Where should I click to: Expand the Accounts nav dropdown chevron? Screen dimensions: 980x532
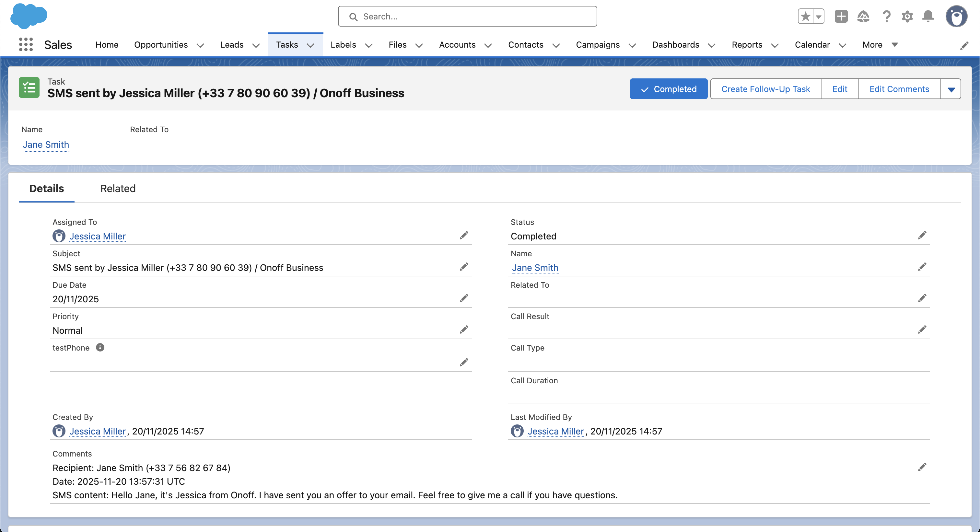click(x=488, y=45)
